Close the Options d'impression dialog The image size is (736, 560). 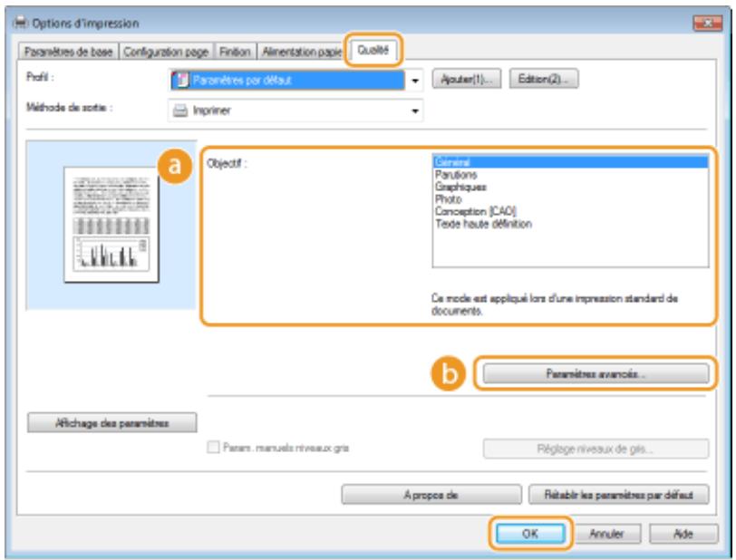click(x=707, y=23)
